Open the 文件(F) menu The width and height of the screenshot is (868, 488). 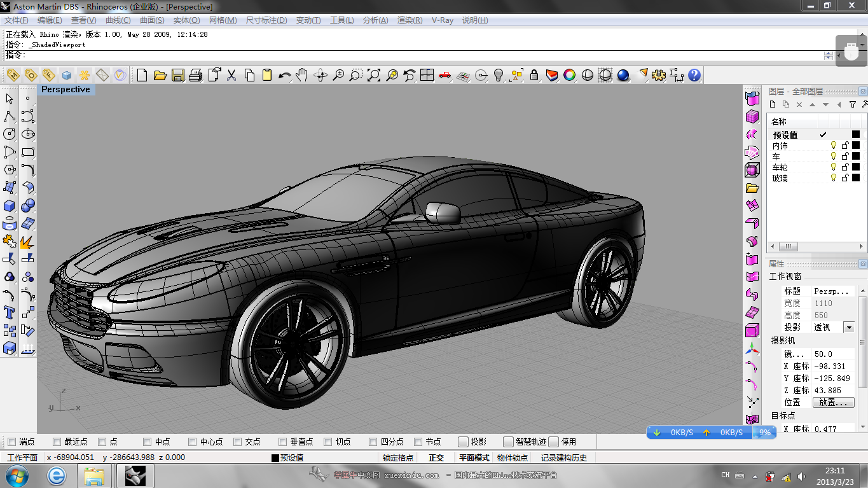point(16,20)
